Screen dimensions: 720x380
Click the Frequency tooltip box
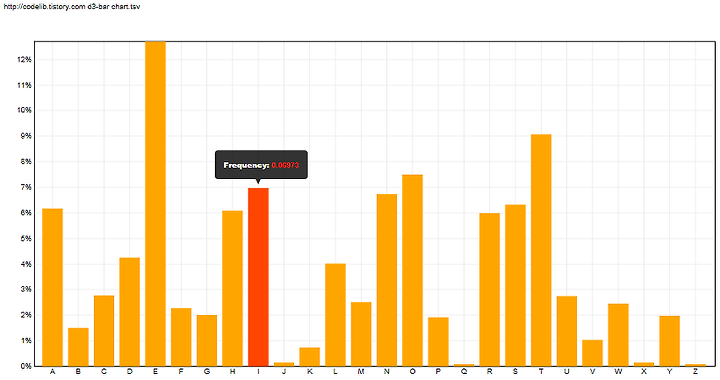click(261, 165)
